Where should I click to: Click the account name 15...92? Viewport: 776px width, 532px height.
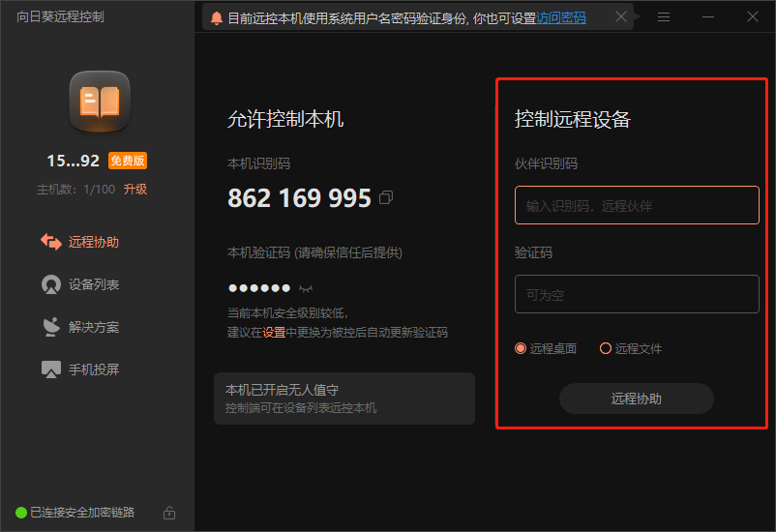pyautogui.click(x=74, y=161)
